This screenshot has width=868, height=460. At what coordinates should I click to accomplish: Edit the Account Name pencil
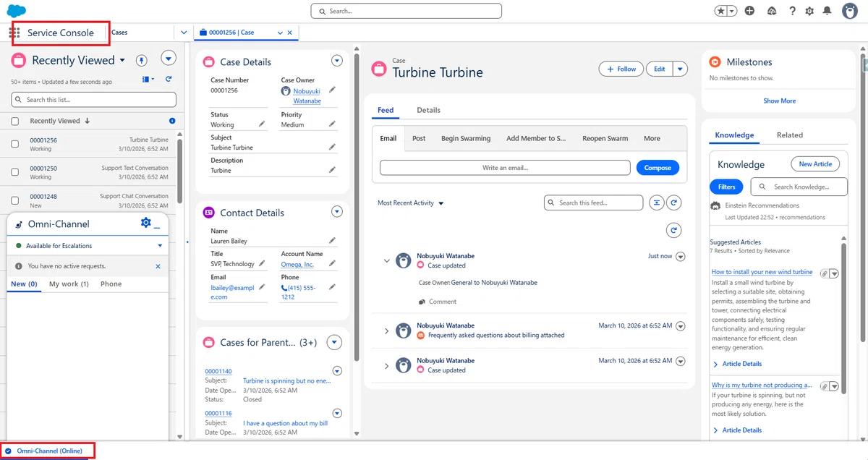click(332, 263)
